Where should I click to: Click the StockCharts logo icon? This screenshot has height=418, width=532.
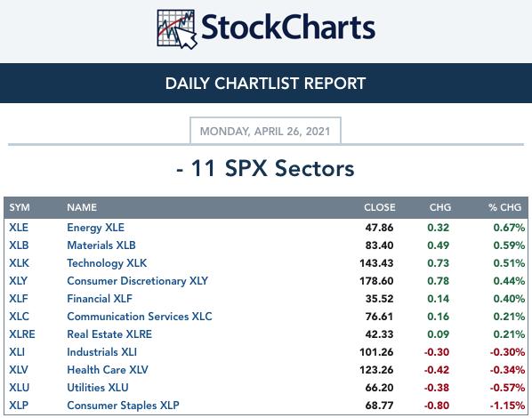coord(177,29)
